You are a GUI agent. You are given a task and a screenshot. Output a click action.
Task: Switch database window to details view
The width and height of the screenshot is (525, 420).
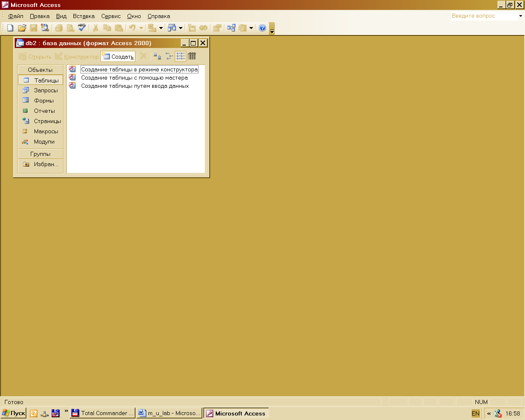(x=192, y=56)
